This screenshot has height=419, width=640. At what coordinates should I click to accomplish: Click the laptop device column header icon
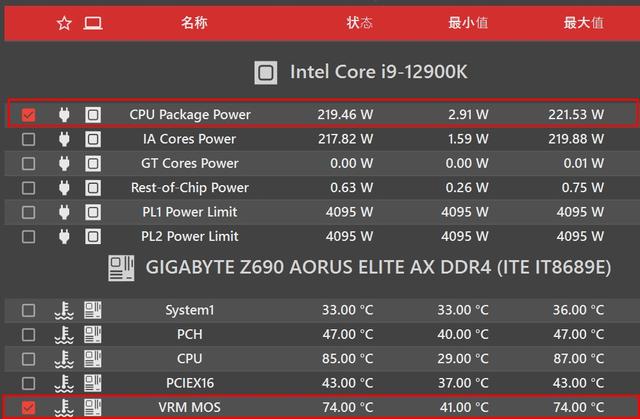point(93,23)
